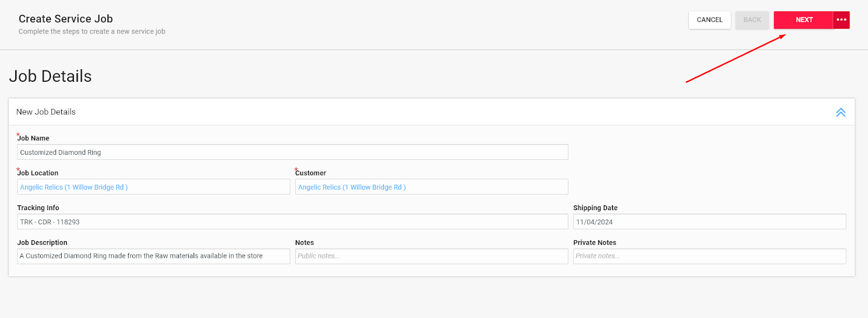The width and height of the screenshot is (868, 318).
Task: Focus the public Notes field
Action: (431, 256)
